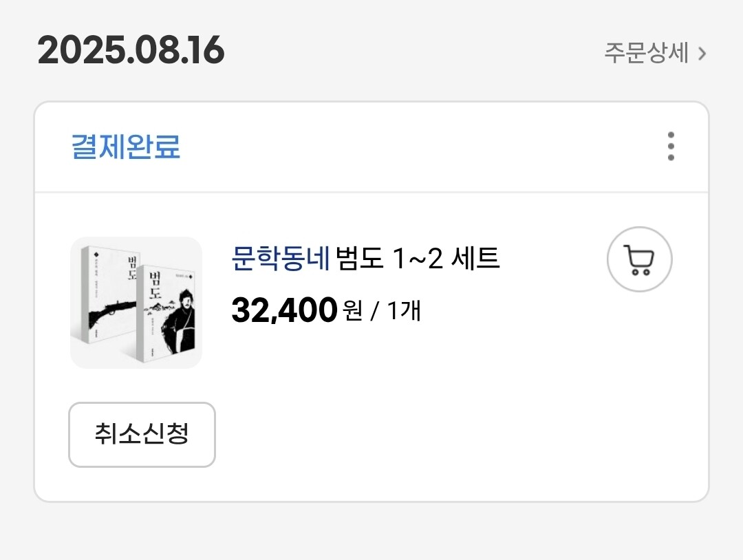Tap the chevron arrow beside 주문상세
Image resolution: width=743 pixels, height=560 pixels.
(x=702, y=54)
